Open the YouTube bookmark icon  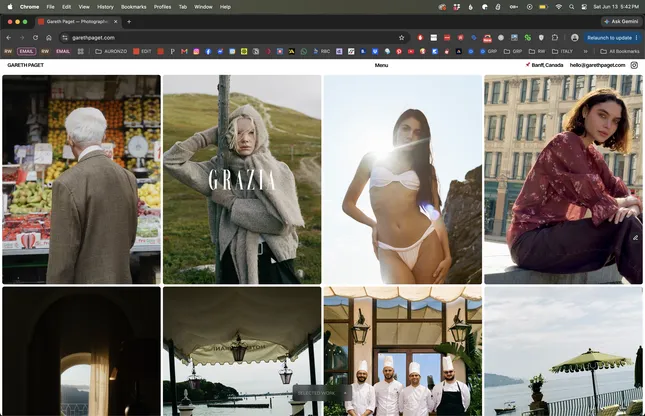click(x=411, y=51)
